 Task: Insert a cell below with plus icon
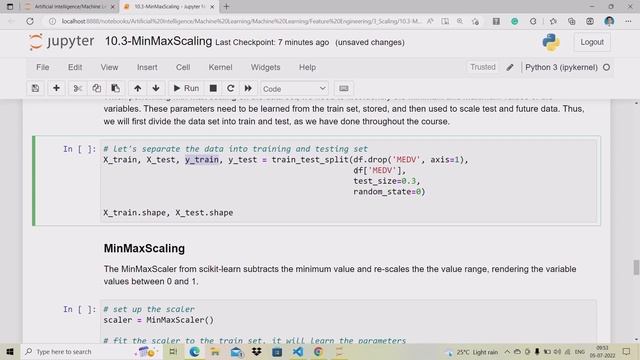(56, 89)
